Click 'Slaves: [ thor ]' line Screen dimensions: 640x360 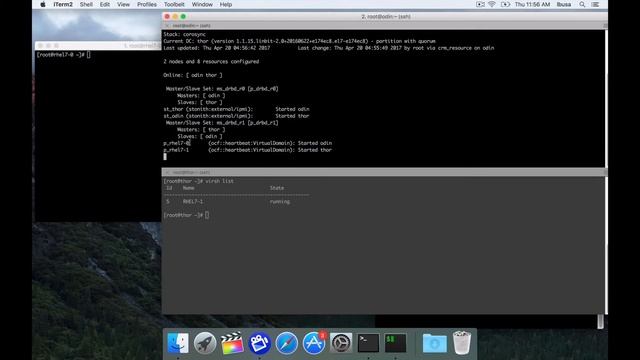(x=200, y=102)
